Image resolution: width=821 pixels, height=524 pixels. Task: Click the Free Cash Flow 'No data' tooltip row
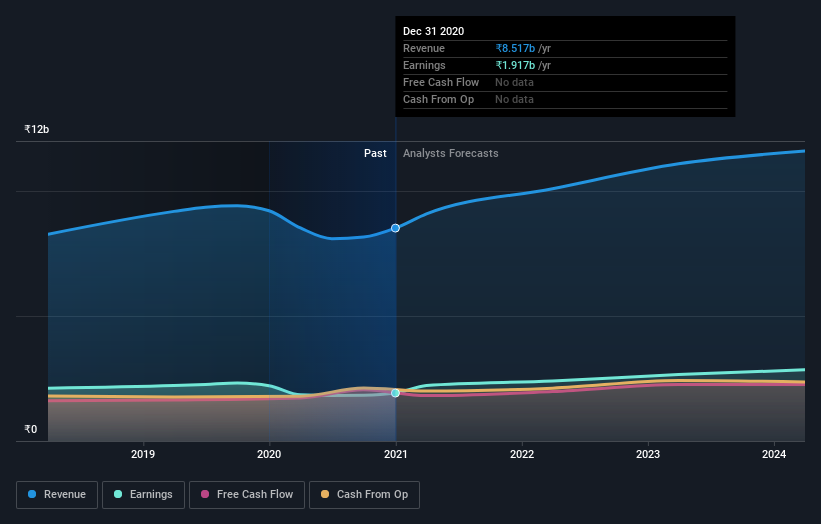pyautogui.click(x=565, y=83)
